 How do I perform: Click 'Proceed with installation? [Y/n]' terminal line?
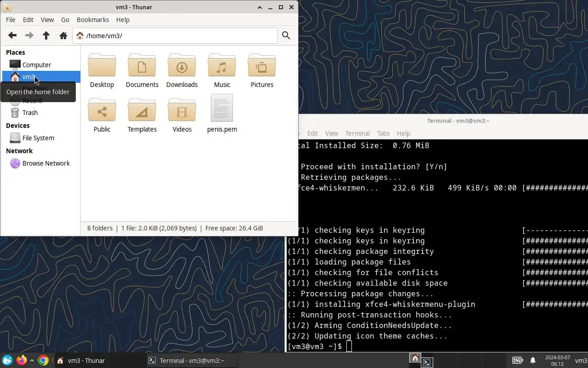pyautogui.click(x=374, y=167)
